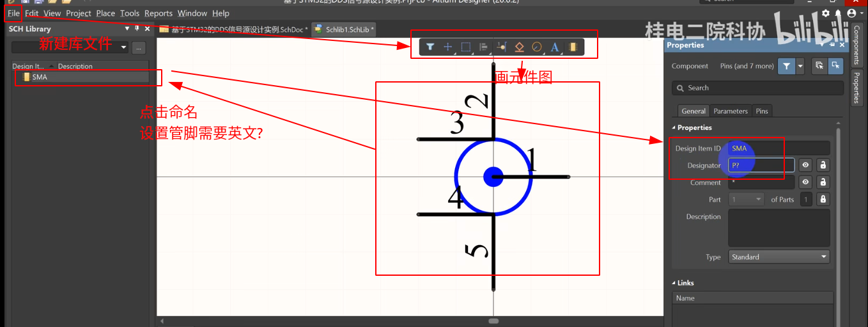Open the Part number dropdown
The image size is (868, 327).
747,199
